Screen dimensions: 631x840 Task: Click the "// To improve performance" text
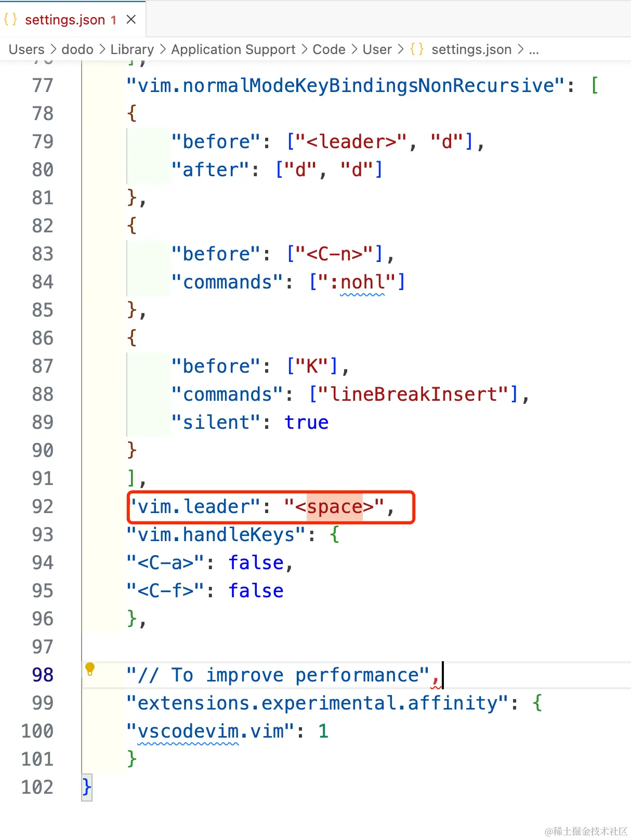[279, 675]
